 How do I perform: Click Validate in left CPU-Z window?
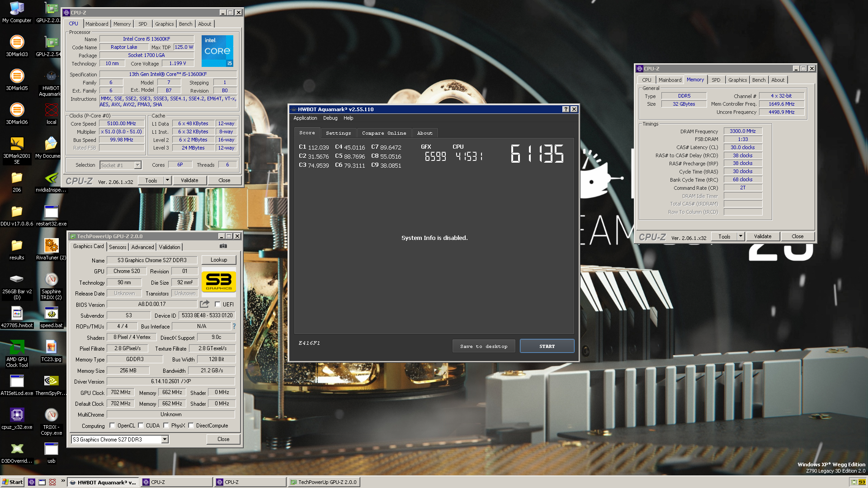point(189,180)
